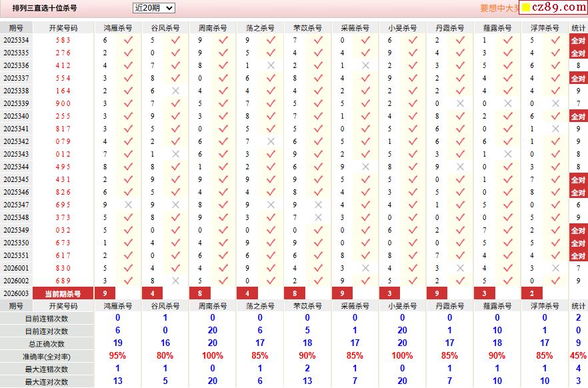Click the 全对 badge in row 2025334

pos(578,41)
